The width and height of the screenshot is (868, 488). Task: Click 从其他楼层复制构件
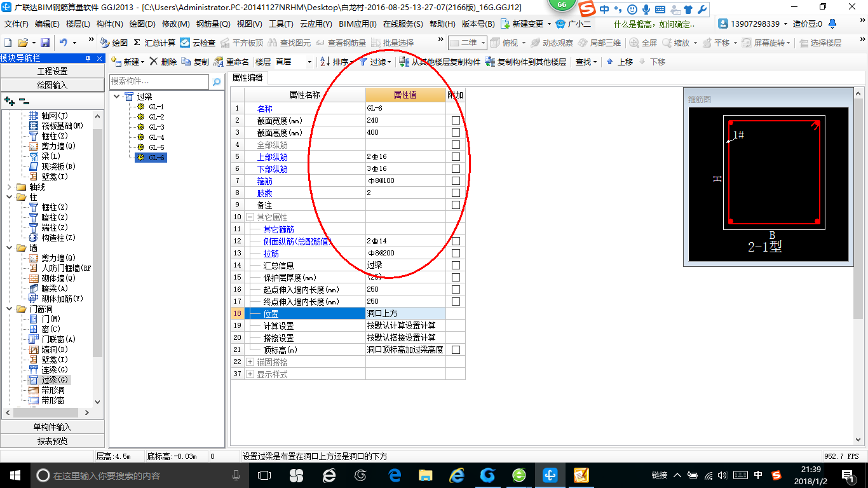coord(440,62)
